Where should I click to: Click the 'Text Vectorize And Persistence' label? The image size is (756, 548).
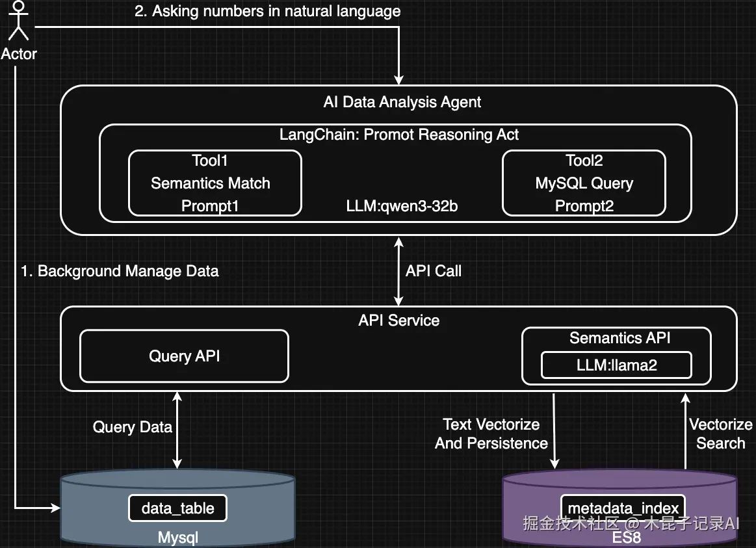491,434
